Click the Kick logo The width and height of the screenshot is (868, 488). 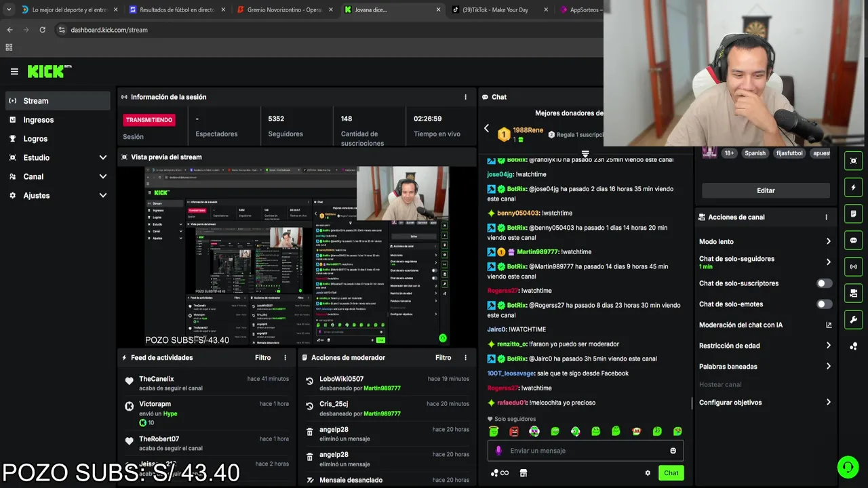(x=49, y=71)
